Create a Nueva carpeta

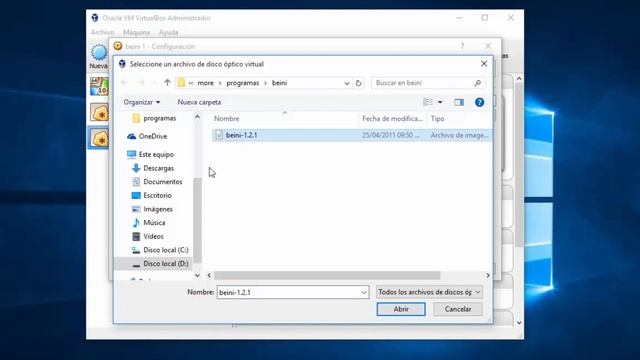pyautogui.click(x=199, y=102)
